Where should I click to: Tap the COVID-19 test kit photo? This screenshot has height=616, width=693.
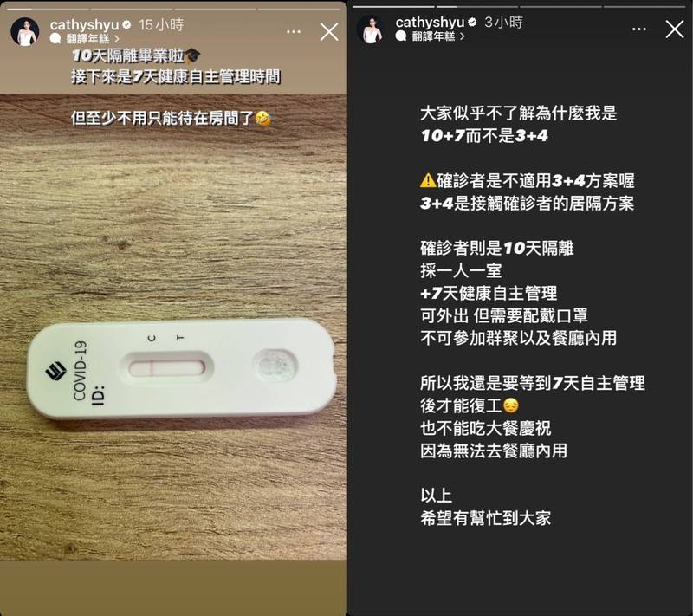click(181, 368)
